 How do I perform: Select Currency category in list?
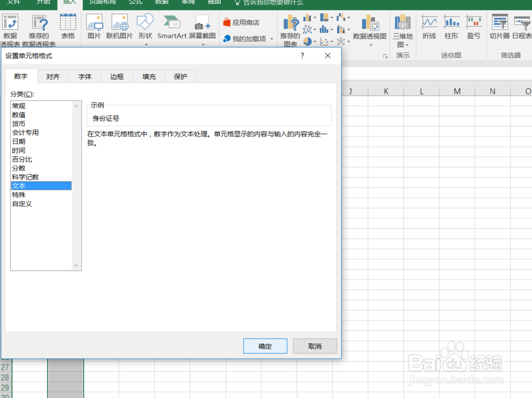pyautogui.click(x=41, y=124)
